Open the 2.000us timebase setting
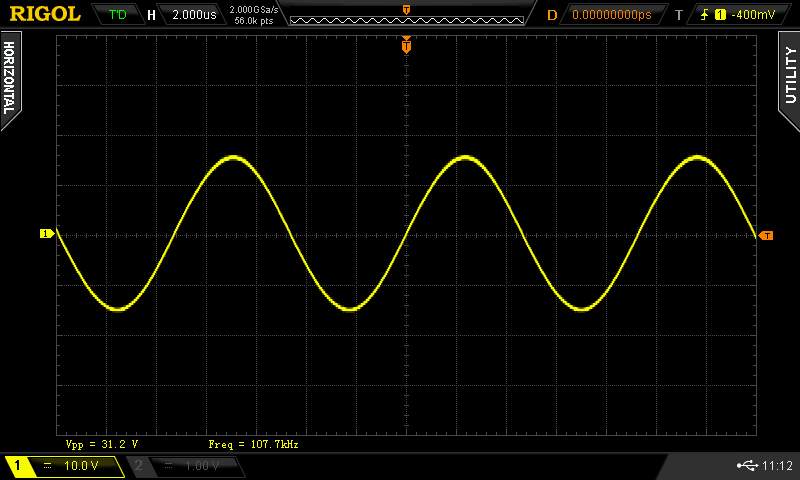The width and height of the screenshot is (800, 480). pos(193,15)
